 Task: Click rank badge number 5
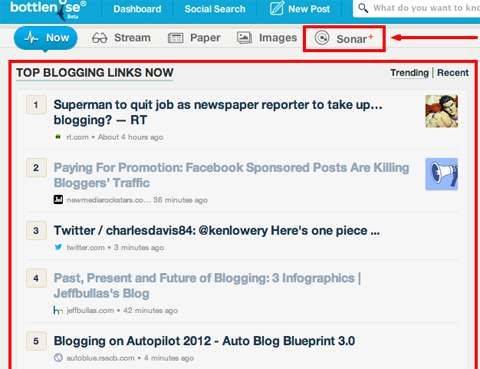pyautogui.click(x=36, y=341)
